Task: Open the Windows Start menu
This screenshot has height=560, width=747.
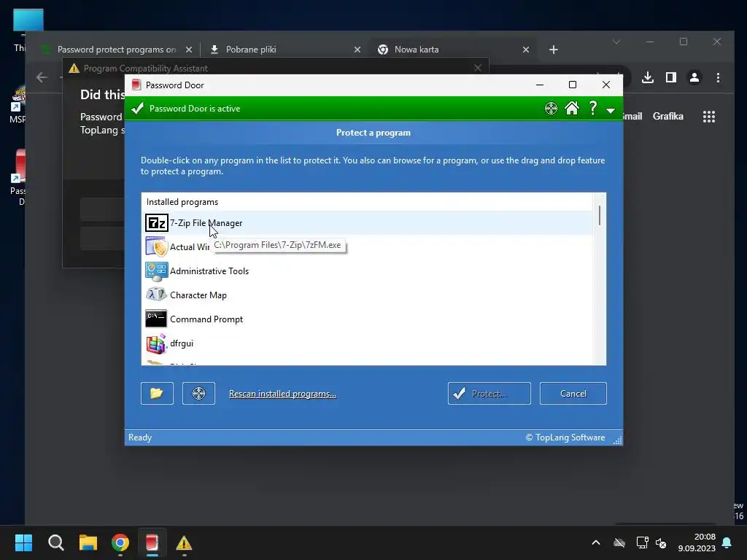Action: (x=23, y=542)
